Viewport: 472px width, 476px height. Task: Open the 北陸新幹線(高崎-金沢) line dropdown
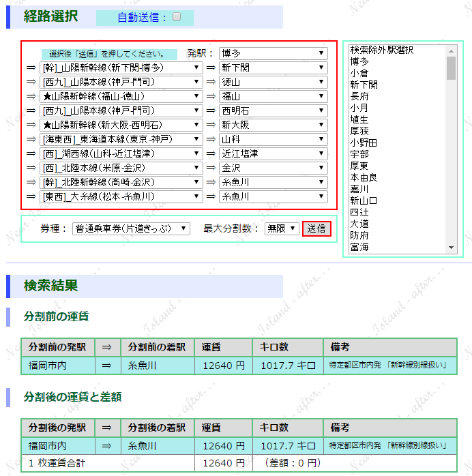[x=121, y=182]
